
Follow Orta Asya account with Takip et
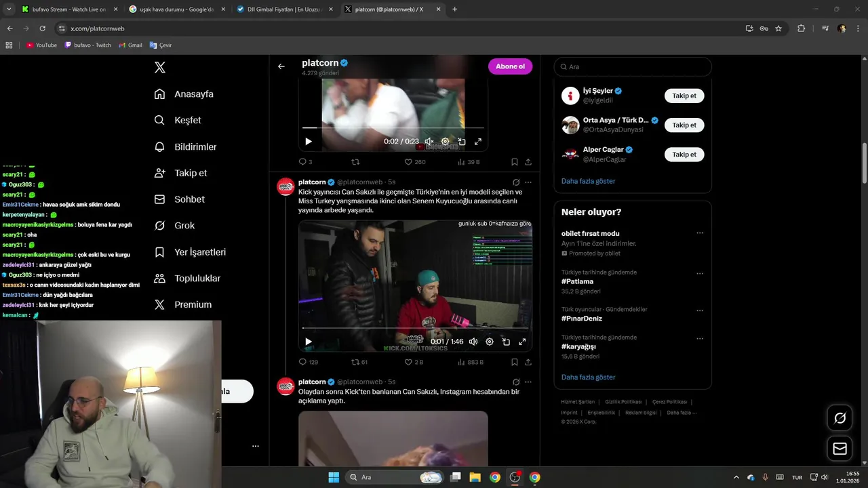[684, 125]
